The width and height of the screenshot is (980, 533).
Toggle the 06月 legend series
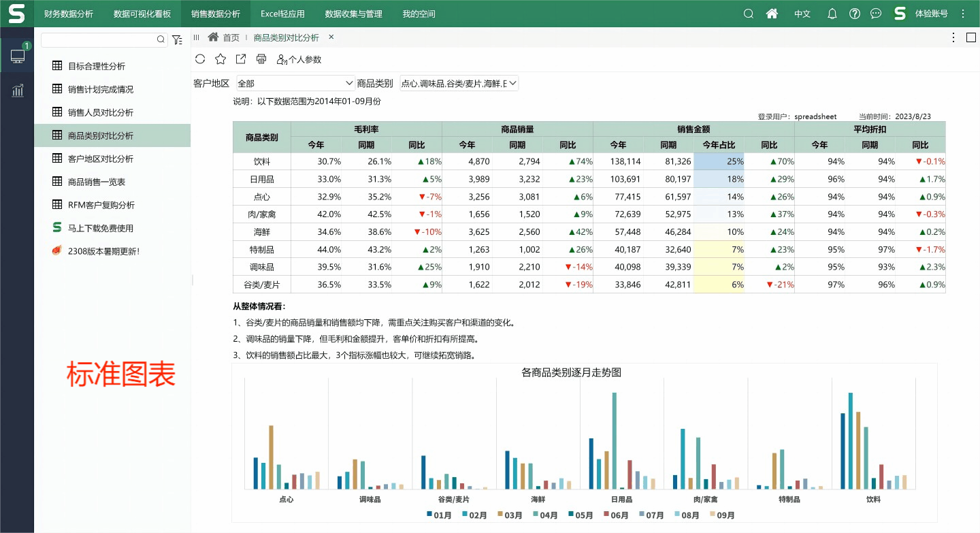coord(616,515)
